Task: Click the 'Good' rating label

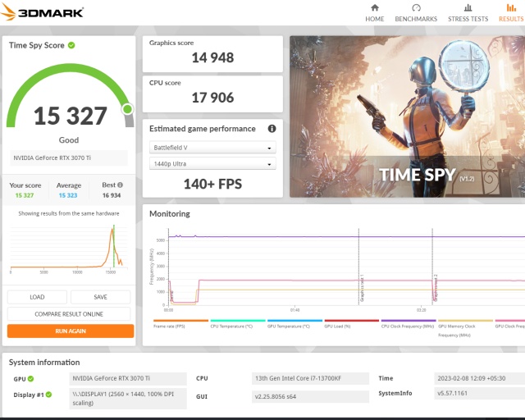Action: 69,140
